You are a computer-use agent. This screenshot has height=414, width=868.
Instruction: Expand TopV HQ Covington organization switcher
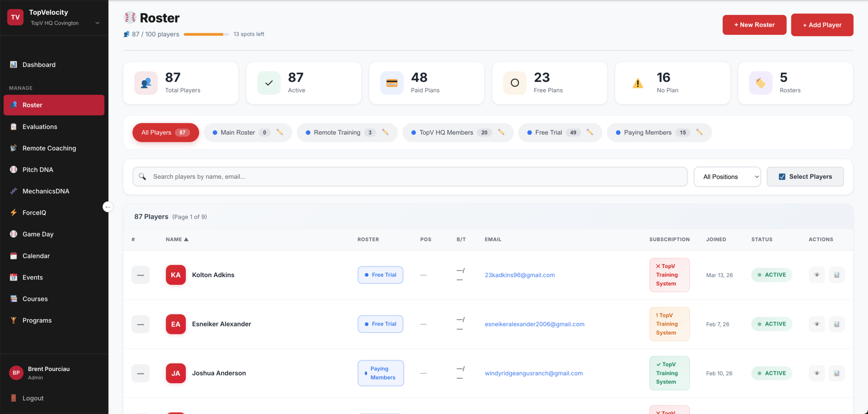click(97, 23)
